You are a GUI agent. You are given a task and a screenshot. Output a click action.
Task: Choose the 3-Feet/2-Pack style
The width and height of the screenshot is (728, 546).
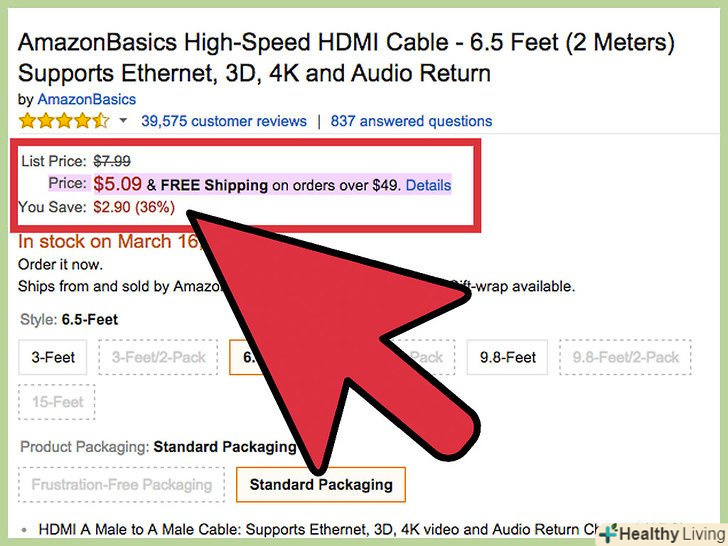coord(156,357)
